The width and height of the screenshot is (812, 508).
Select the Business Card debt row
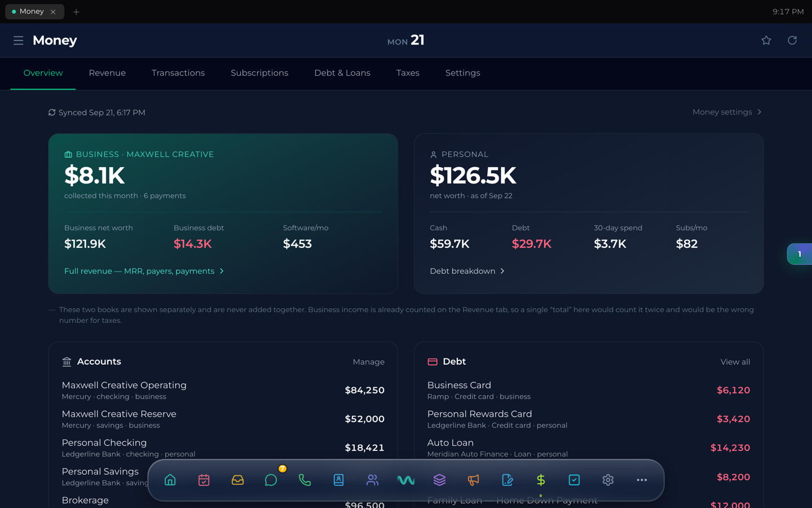[x=589, y=391]
